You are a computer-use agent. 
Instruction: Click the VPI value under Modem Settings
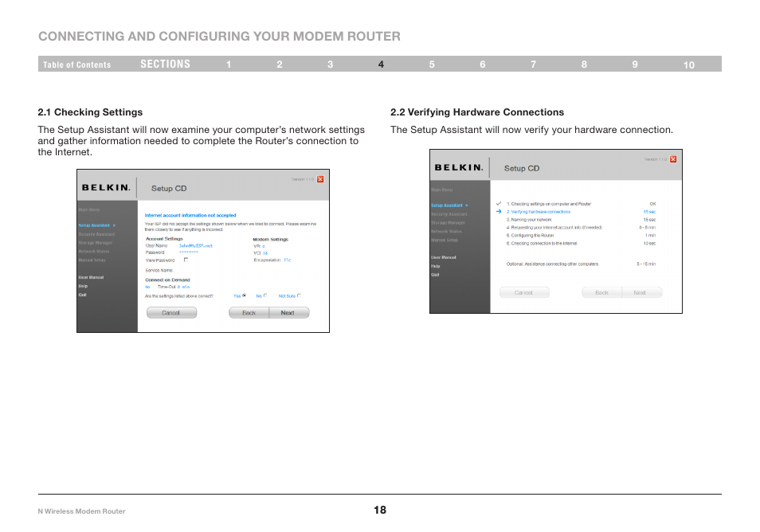(263, 247)
